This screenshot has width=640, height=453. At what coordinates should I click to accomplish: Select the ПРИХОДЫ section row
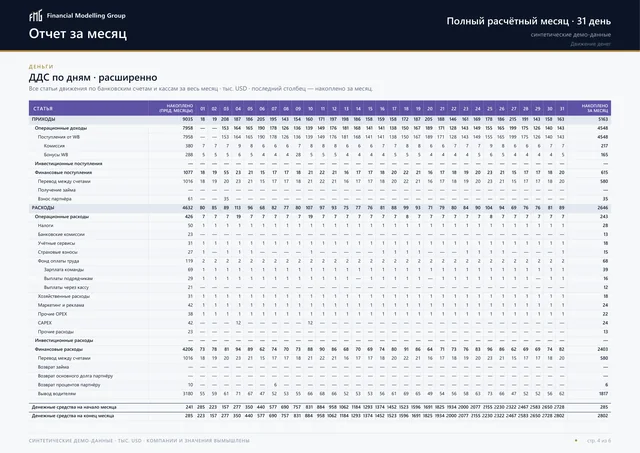[320, 119]
